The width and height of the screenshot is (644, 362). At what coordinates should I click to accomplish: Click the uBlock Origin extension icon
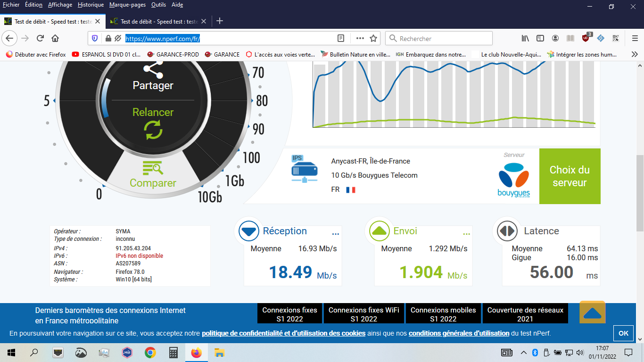tap(586, 38)
